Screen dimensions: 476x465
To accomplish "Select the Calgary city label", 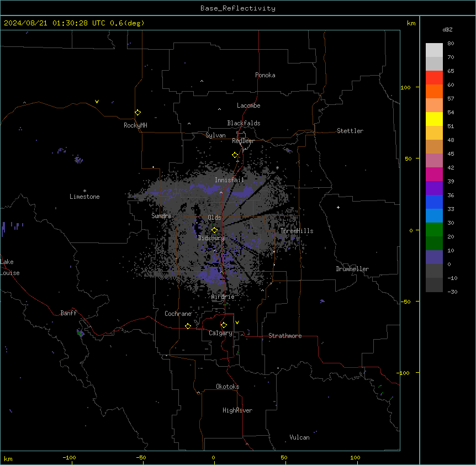I will (221, 333).
